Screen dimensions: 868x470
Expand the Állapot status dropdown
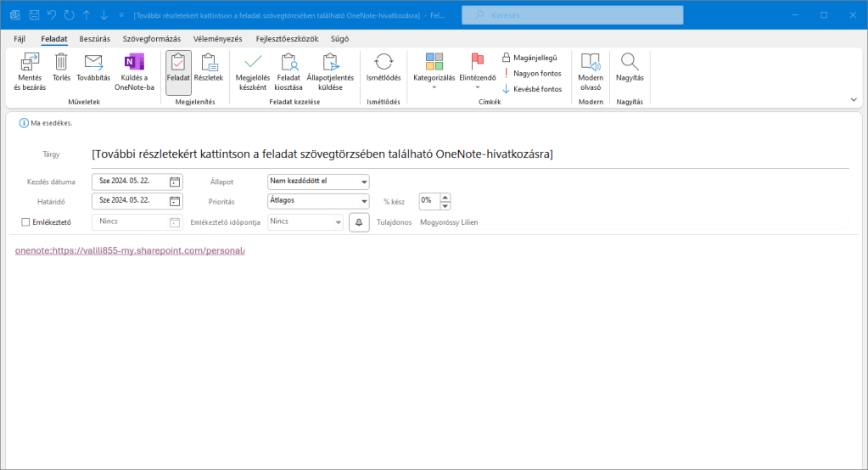pyautogui.click(x=364, y=182)
